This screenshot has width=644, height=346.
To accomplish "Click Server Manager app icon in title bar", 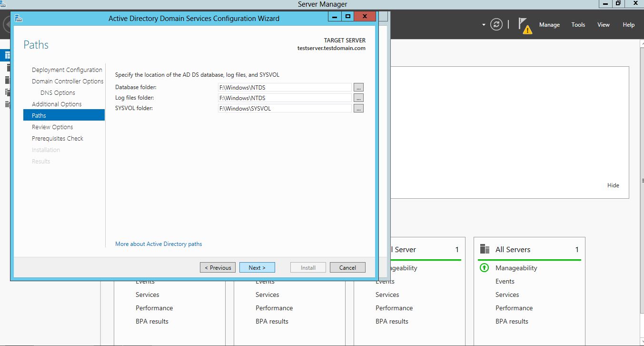I will pos(3,3).
